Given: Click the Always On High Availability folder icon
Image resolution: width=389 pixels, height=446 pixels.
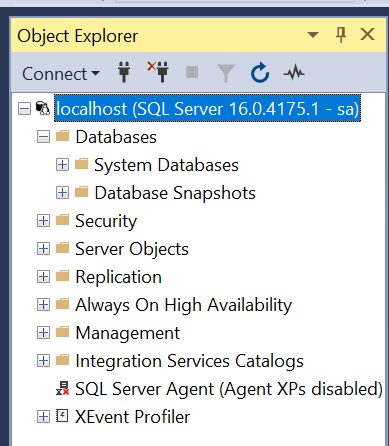Looking at the screenshot, I should tap(62, 304).
